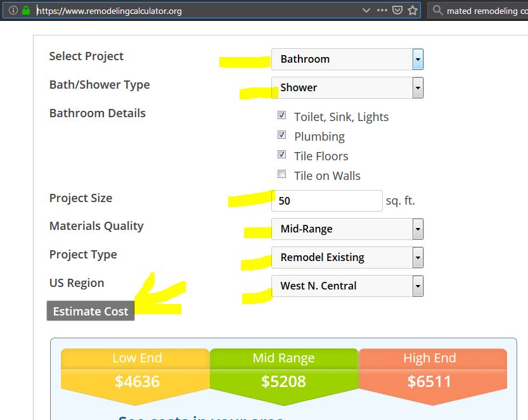This screenshot has width=528, height=420.
Task: Click the search magnifier icon in search bar
Action: (437, 10)
